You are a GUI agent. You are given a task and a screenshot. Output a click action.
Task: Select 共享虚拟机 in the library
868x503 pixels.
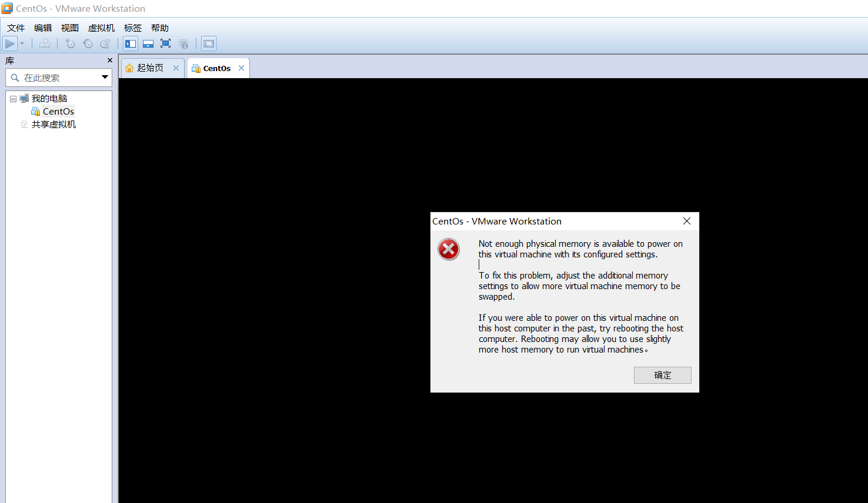coord(54,124)
